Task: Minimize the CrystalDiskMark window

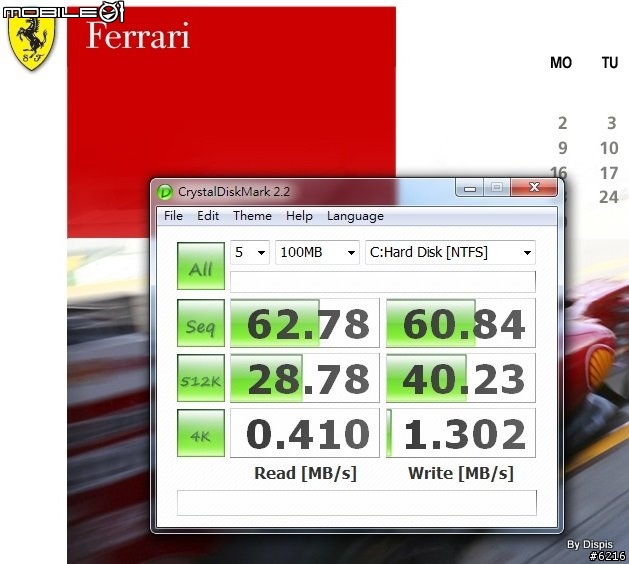Action: pyautogui.click(x=470, y=188)
